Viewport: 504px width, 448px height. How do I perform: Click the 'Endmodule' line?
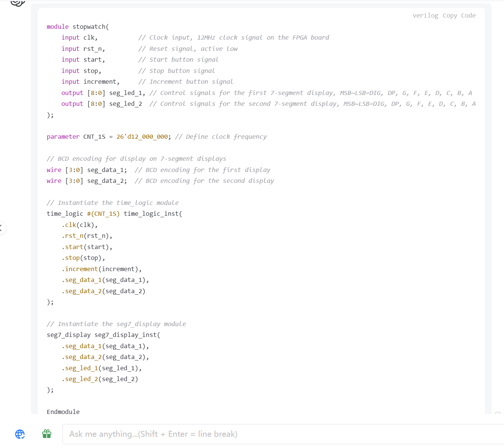click(63, 412)
